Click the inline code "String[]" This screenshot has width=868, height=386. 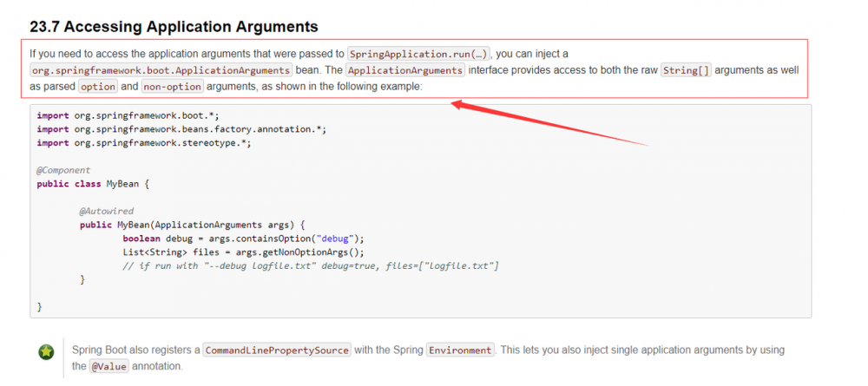tap(687, 71)
